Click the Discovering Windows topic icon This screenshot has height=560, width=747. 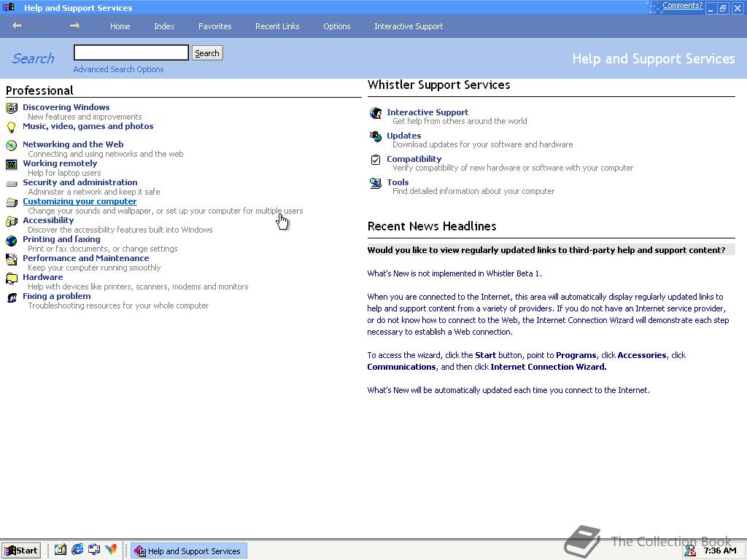pos(12,108)
